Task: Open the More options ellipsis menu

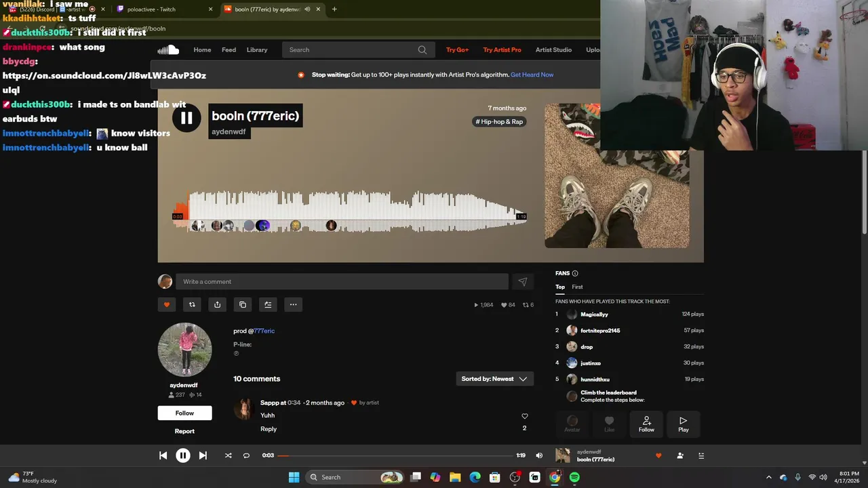Action: pos(293,304)
